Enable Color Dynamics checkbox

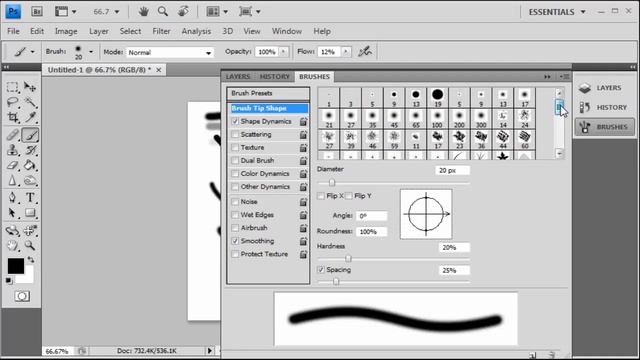coord(235,173)
